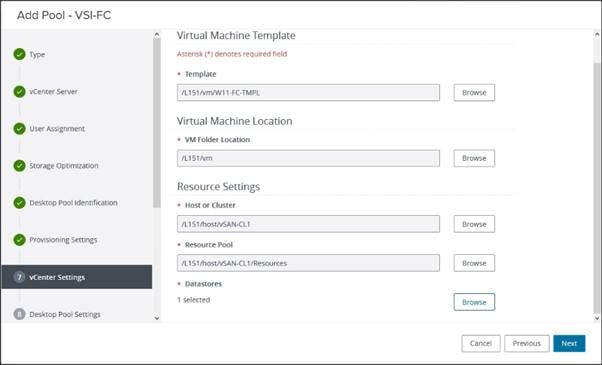Click the Virtual Machine Location heading
The image size is (602, 365).
(235, 121)
